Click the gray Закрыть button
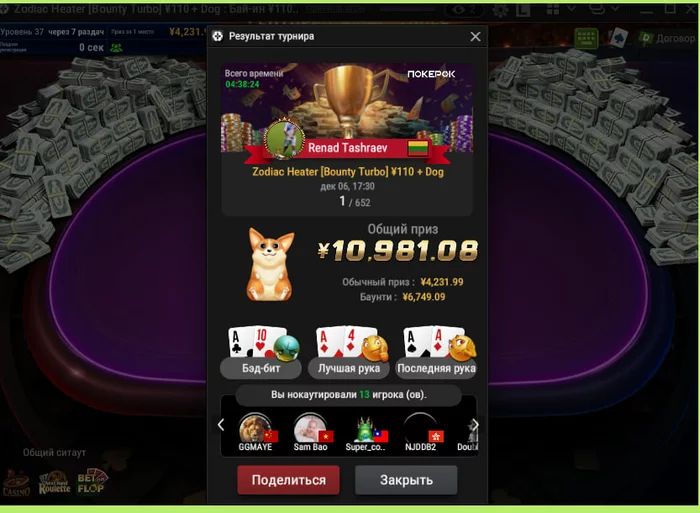Viewport: 700px width, 513px height. click(x=406, y=480)
